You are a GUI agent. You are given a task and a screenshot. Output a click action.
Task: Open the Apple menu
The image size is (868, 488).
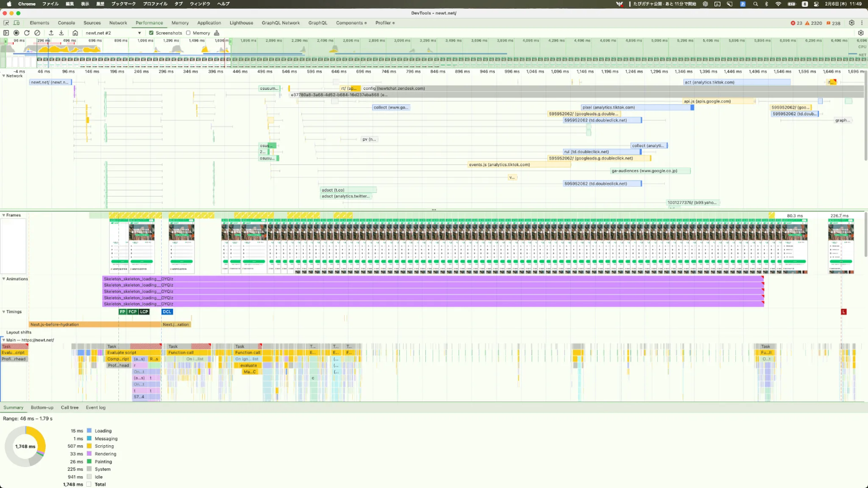[x=9, y=4]
